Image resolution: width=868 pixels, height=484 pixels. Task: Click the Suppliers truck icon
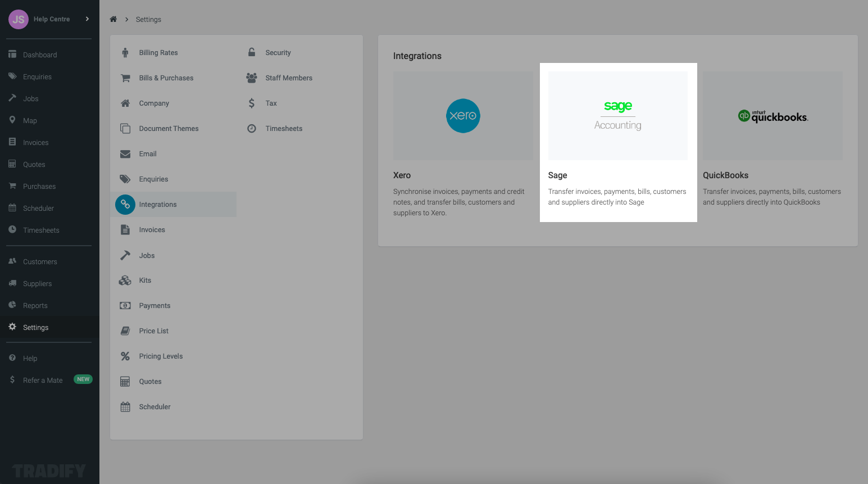12,283
